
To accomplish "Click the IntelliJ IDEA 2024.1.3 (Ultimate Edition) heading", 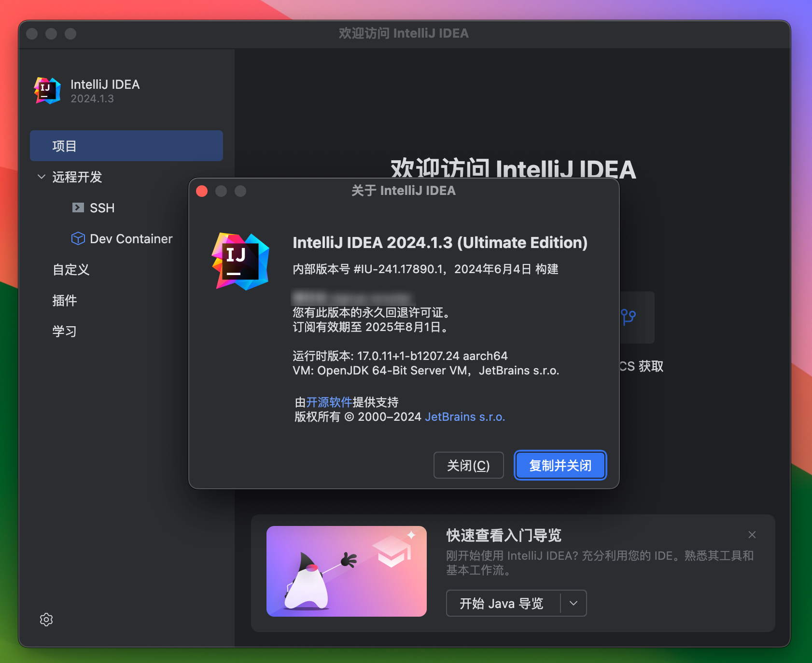I will point(440,243).
